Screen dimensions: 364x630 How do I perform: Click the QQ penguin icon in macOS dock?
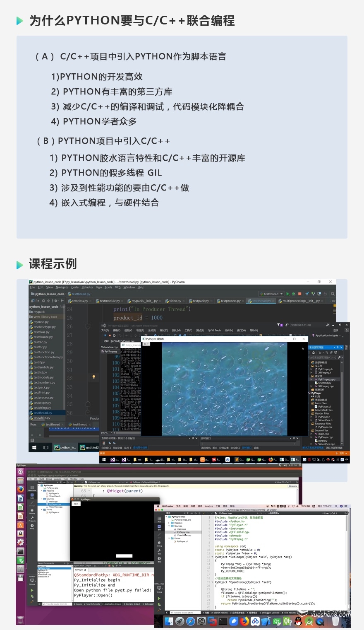(298, 621)
